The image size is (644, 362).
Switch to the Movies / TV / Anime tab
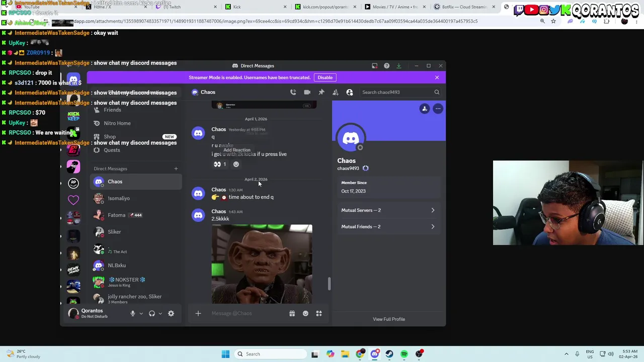tap(395, 7)
